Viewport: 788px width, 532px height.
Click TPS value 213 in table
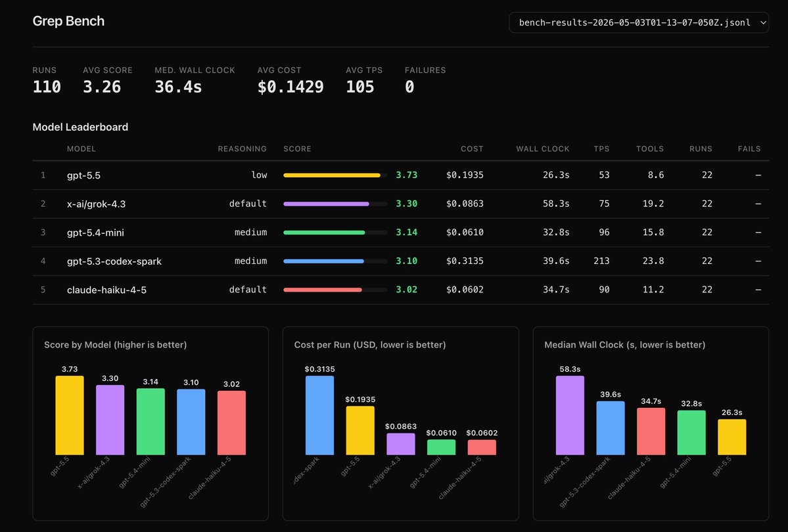pos(601,261)
